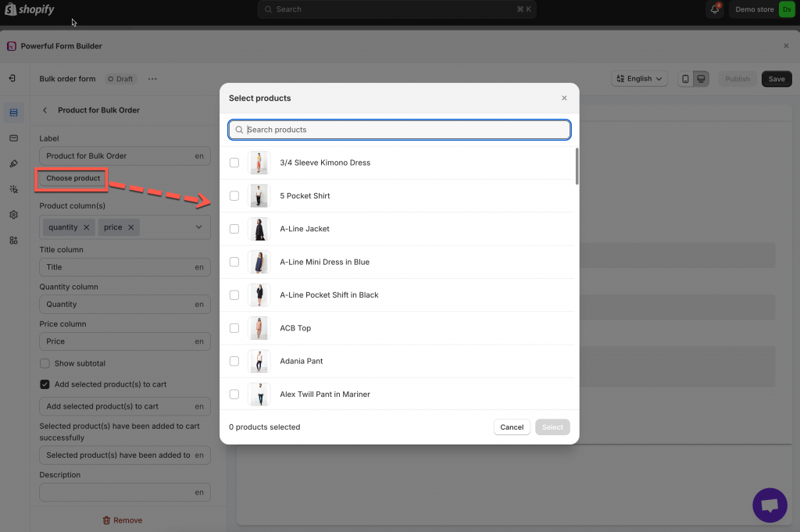
Task: Switch to desktop preview icon
Action: 701,79
